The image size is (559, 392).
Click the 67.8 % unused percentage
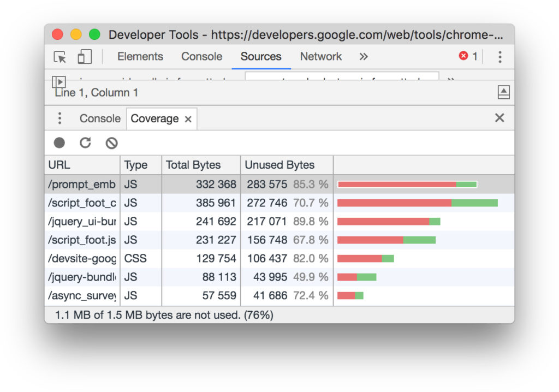pos(311,240)
